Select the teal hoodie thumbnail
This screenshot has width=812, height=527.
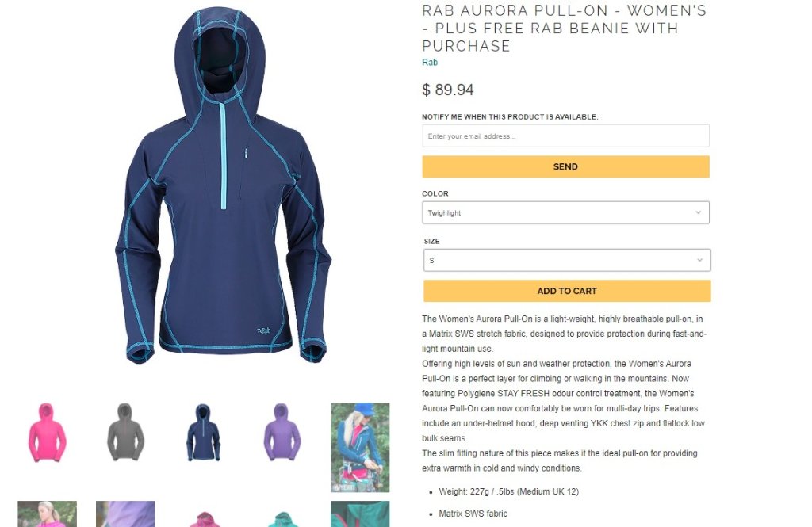(282, 518)
